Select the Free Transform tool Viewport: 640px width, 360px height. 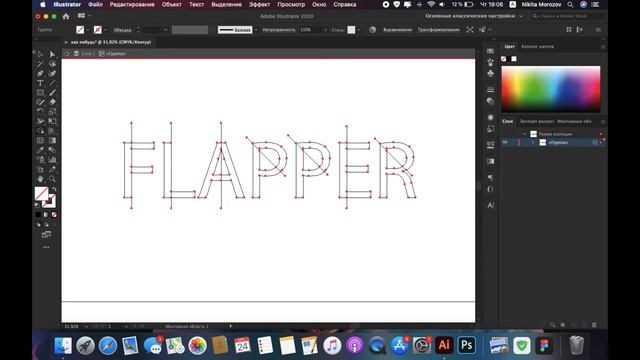(52, 121)
